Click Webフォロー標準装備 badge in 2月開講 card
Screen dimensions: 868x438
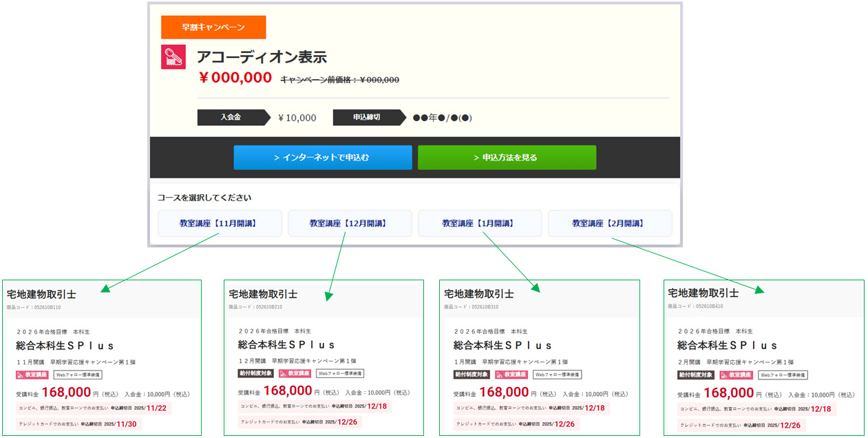coord(783,375)
